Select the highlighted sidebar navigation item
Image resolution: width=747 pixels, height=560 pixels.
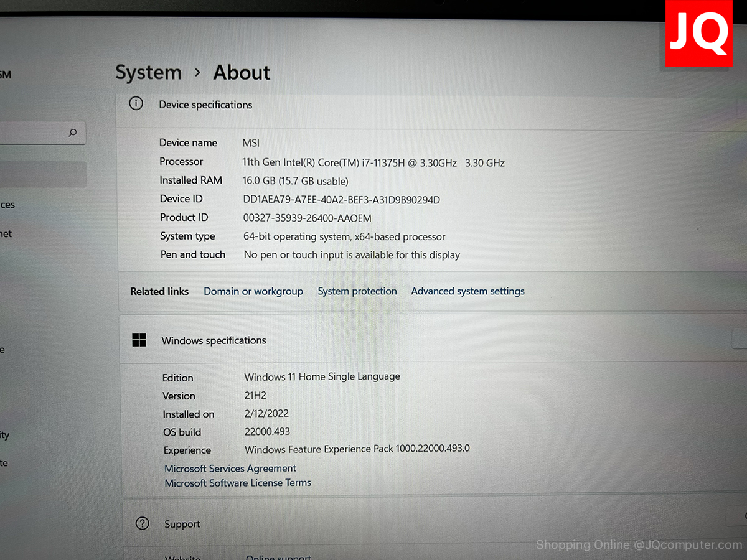(43, 175)
